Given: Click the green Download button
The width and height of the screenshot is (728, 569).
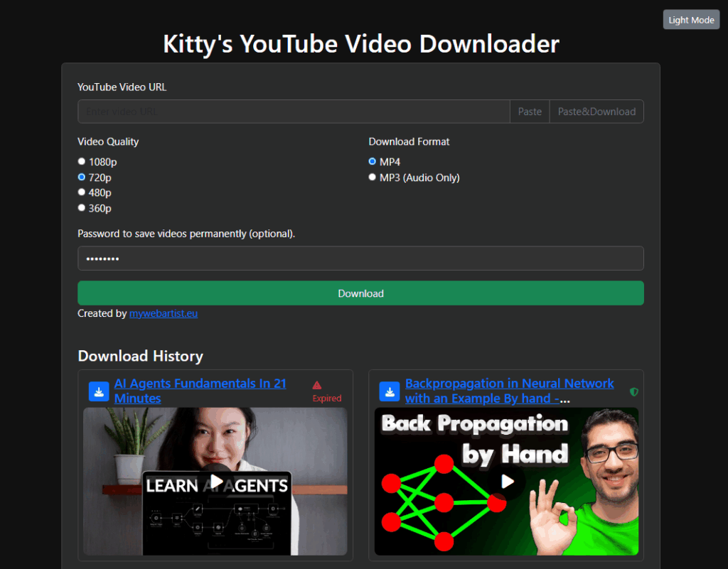Looking at the screenshot, I should [x=360, y=293].
